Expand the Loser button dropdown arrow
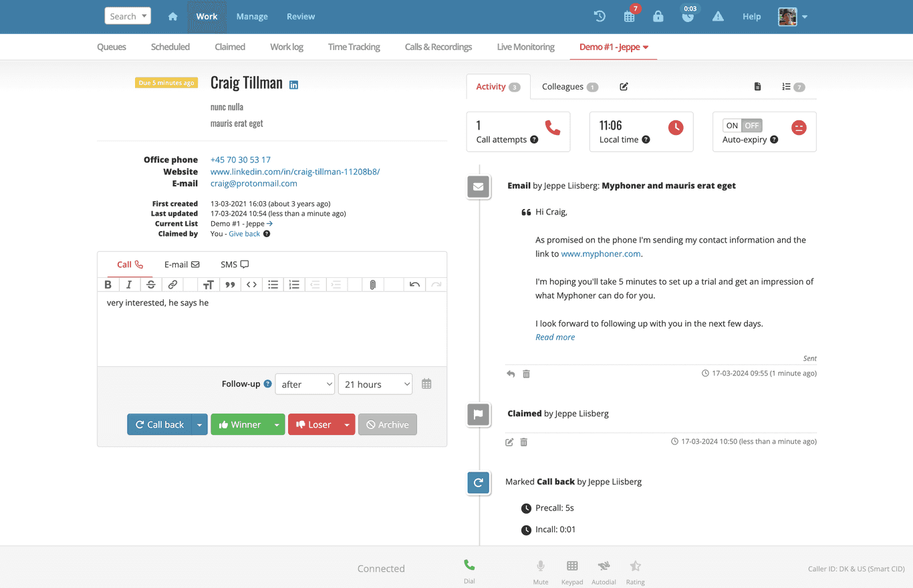This screenshot has width=913, height=588. (347, 425)
